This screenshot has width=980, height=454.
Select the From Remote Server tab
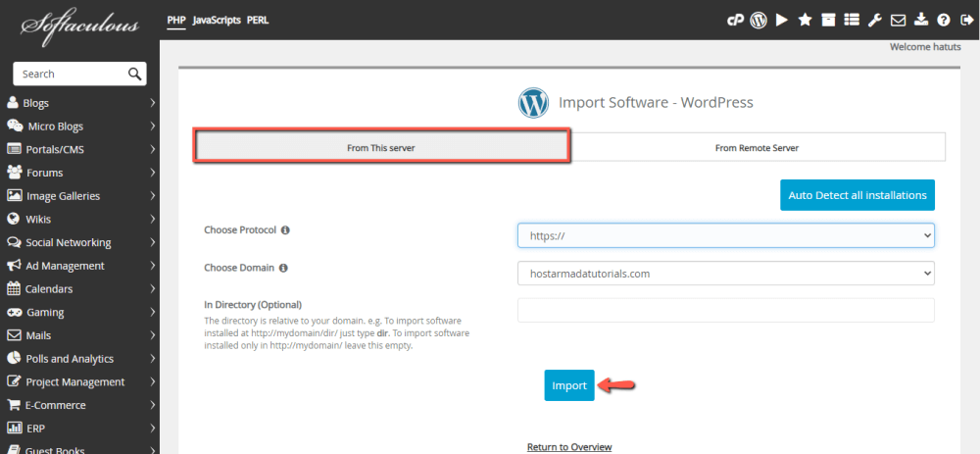(757, 148)
